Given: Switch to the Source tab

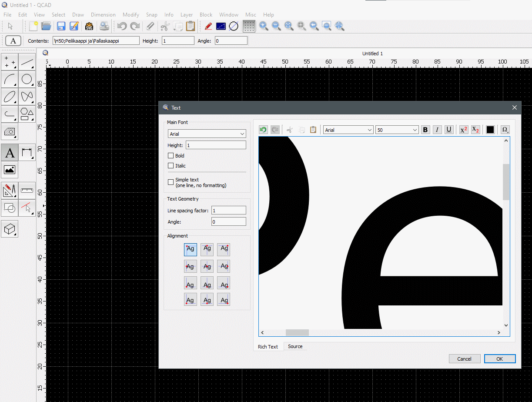Looking at the screenshot, I should click(x=295, y=346).
